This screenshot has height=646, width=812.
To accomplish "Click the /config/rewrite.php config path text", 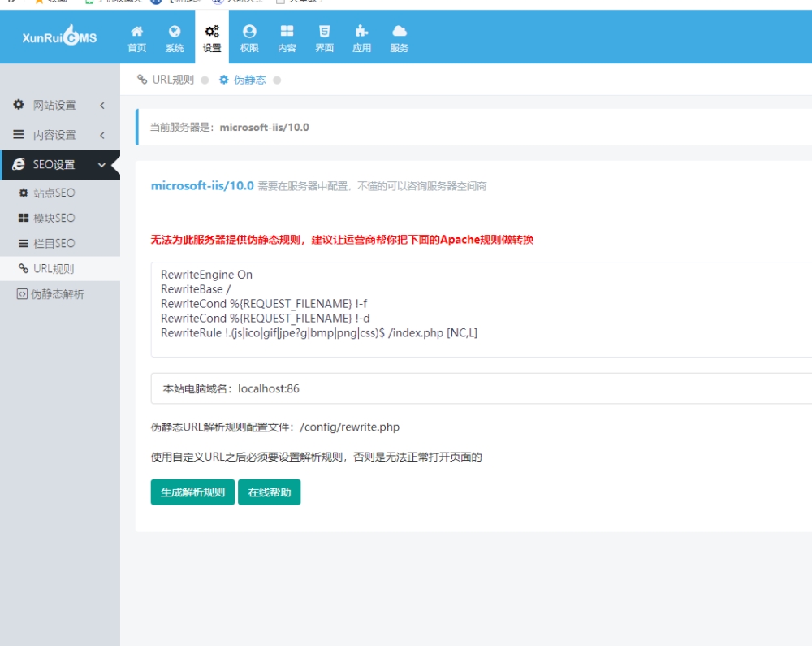I will coord(349,427).
